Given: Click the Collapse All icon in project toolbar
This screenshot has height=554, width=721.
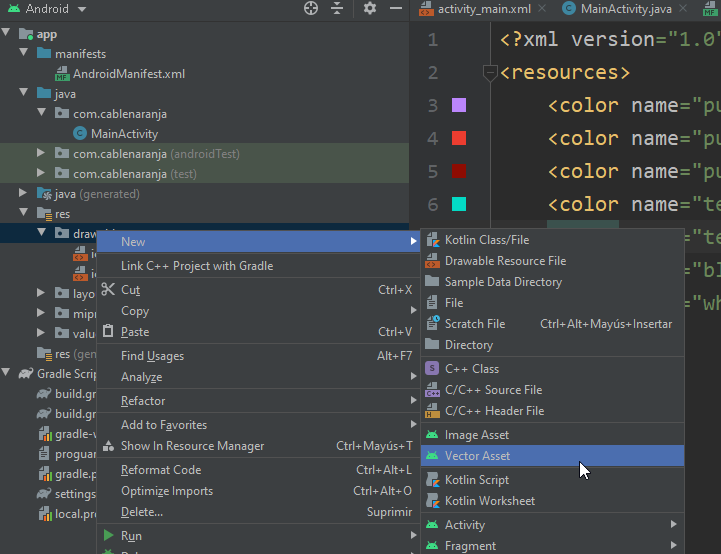Looking at the screenshot, I should (x=337, y=8).
